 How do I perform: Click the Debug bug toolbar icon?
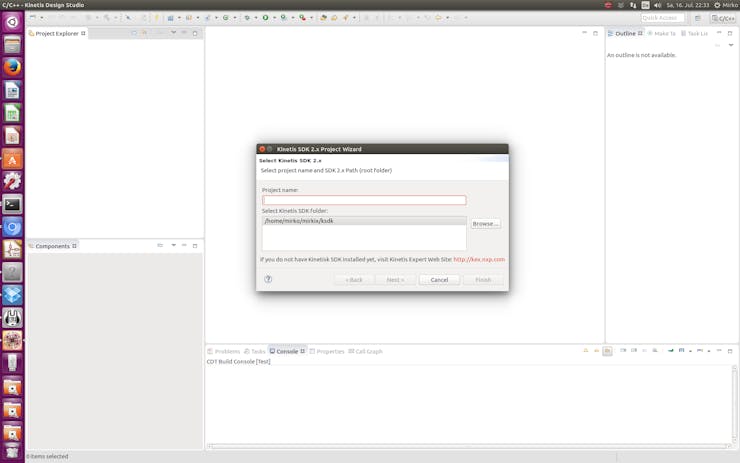coord(247,17)
